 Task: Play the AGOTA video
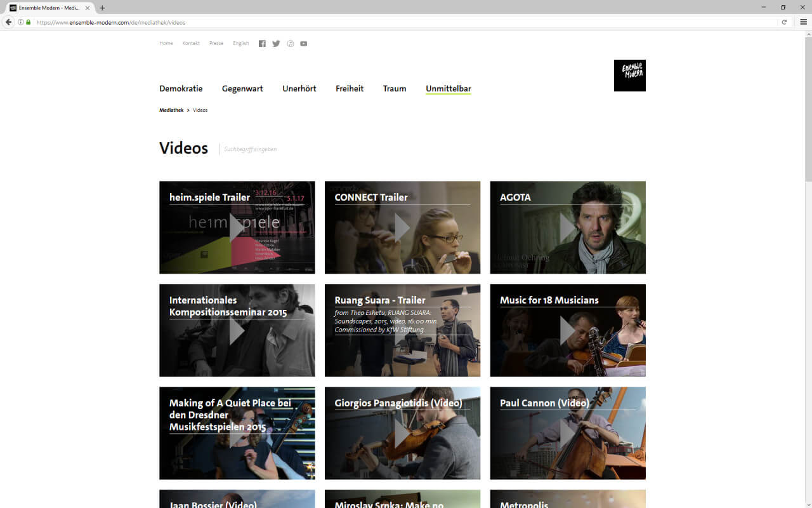[568, 227]
